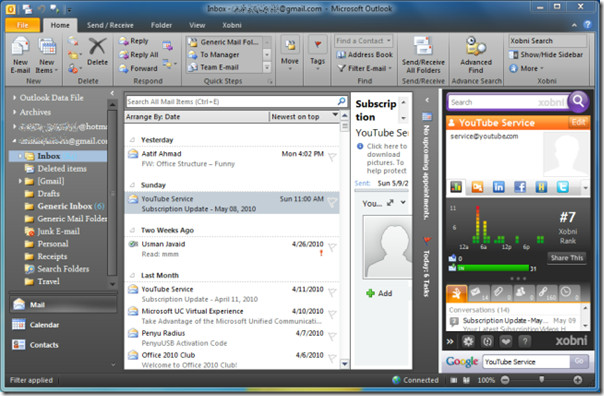Switch to the Folder tab
The height and width of the screenshot is (396, 604).
tap(161, 25)
